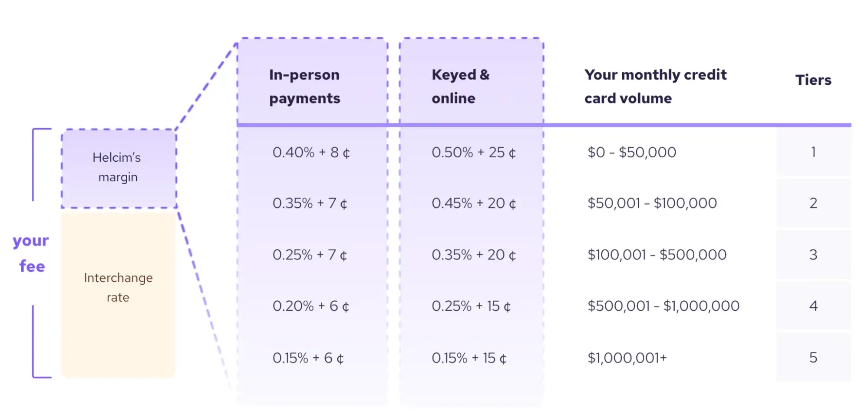Click the "Your monthly credit card volume" heading
The height and width of the screenshot is (412, 868).
click(655, 86)
